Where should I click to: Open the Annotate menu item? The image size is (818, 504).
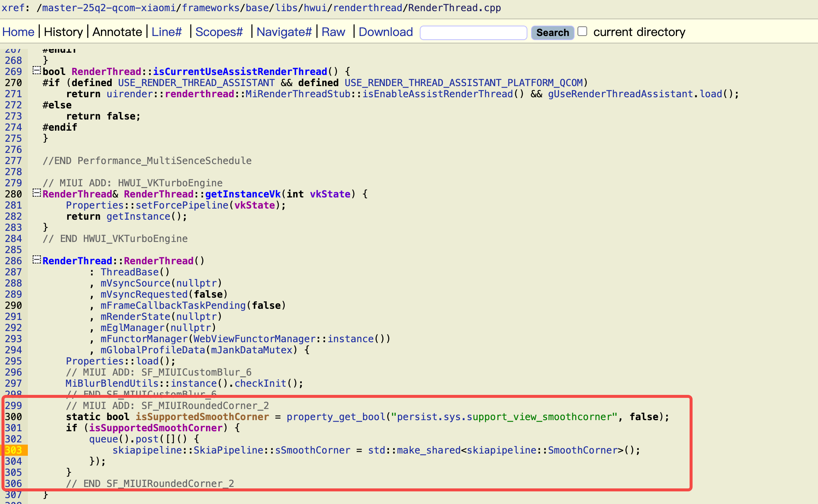[117, 32]
